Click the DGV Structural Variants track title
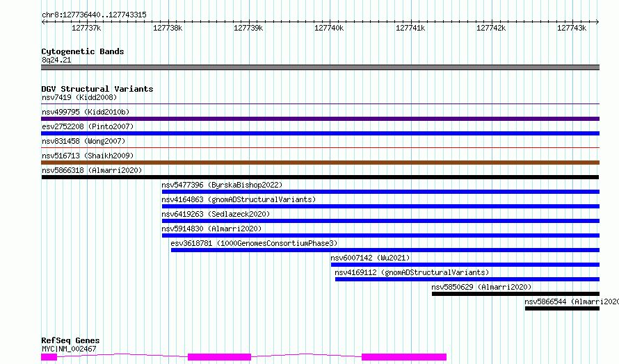Viewport: 619px width, 364px height. 97,89
